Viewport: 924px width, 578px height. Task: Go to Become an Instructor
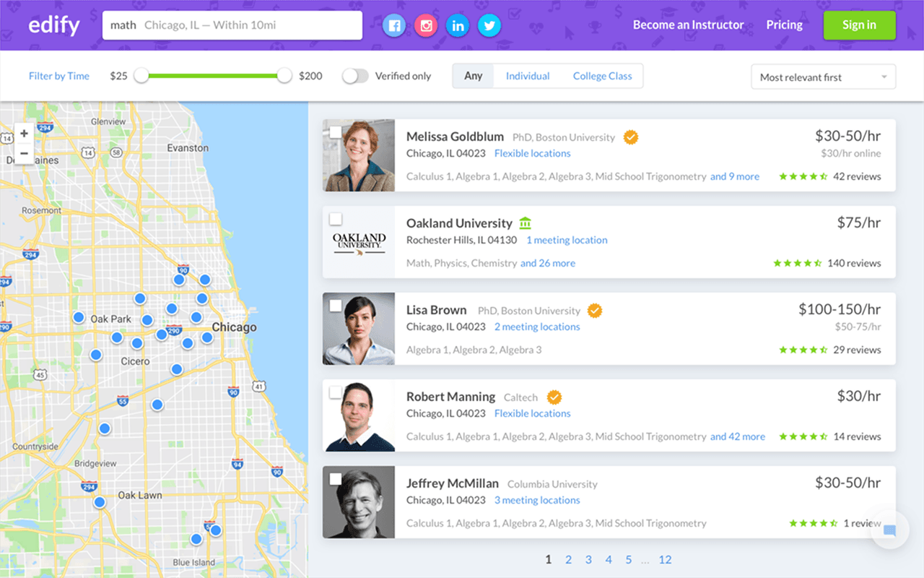coord(688,25)
